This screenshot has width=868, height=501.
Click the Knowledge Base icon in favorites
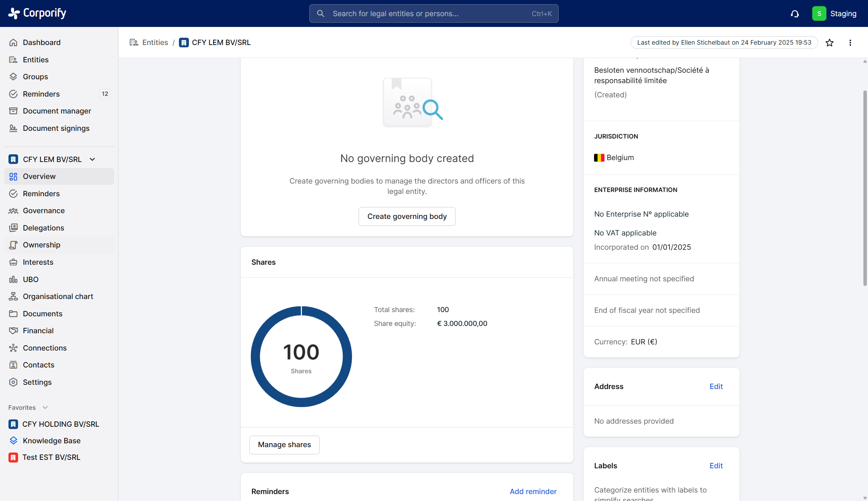(13, 440)
